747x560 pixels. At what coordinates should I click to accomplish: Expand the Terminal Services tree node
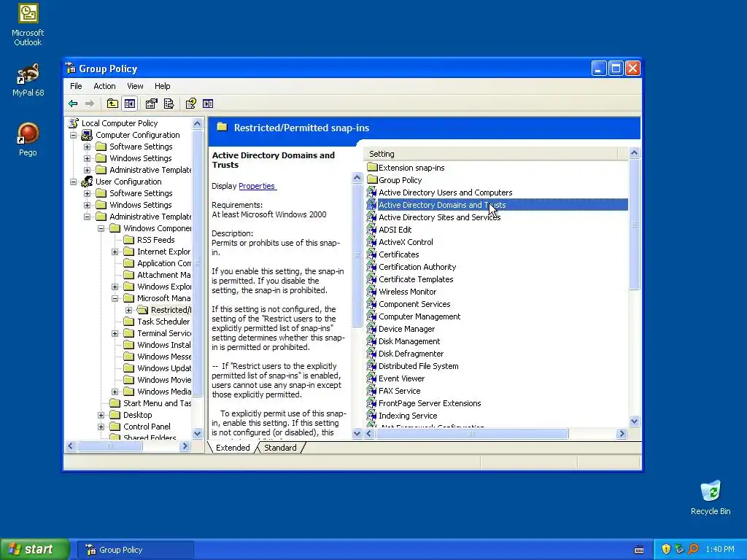tap(115, 333)
